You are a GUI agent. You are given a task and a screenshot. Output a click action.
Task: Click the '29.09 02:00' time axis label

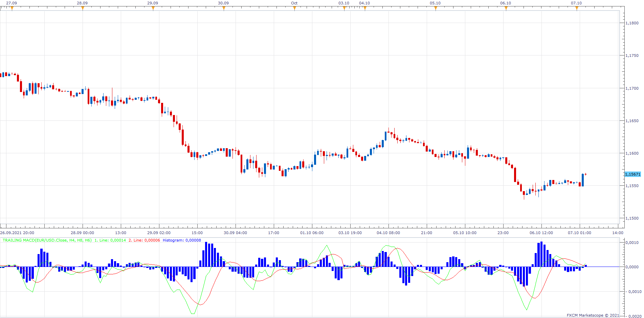click(159, 233)
